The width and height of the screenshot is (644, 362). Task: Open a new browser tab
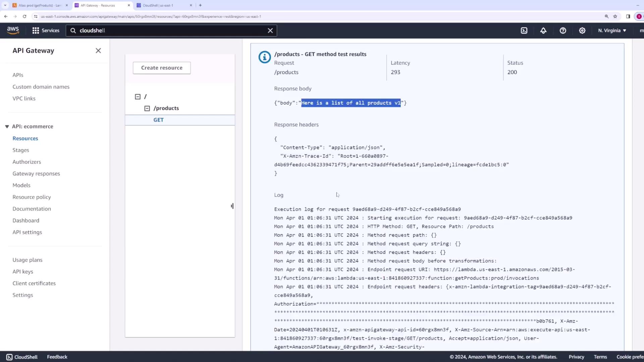pos(200,5)
